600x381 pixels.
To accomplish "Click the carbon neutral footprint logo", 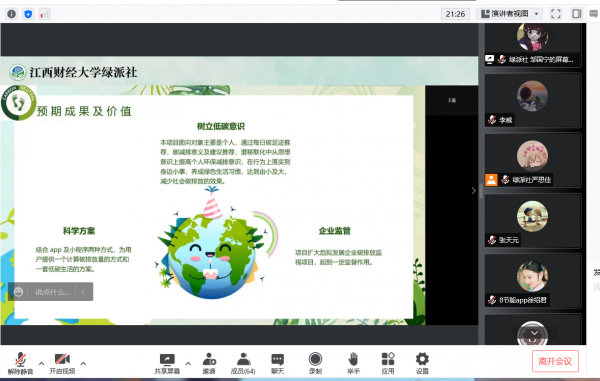I will pos(18,103).
